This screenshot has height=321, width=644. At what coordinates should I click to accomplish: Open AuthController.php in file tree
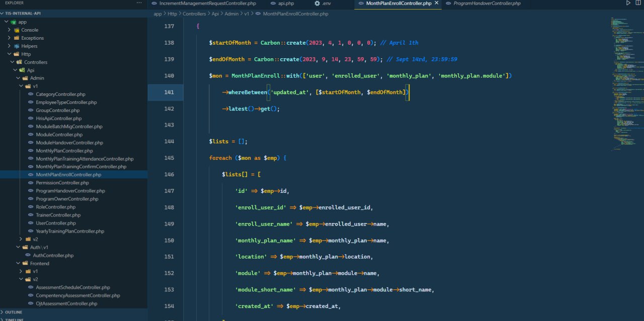point(53,255)
